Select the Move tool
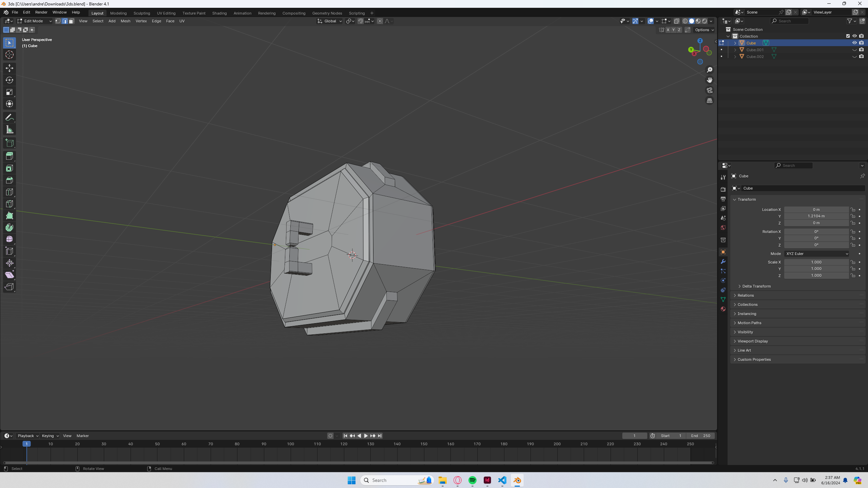Screen dimensions: 868x488 [9, 68]
